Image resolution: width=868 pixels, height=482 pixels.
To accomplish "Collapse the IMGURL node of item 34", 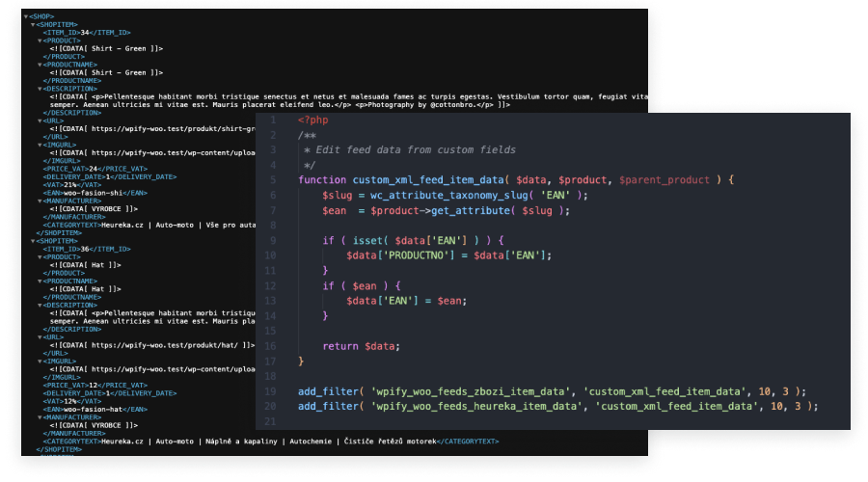I will point(40,145).
